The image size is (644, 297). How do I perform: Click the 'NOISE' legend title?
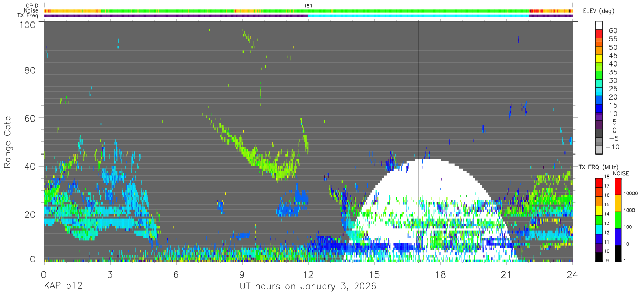tap(620, 173)
